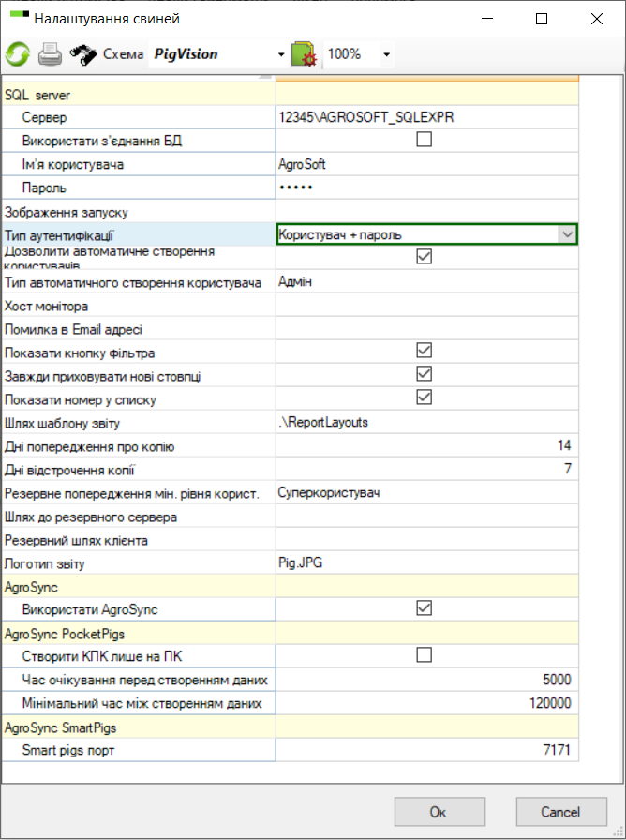Image resolution: width=626 pixels, height=840 pixels.
Task: Minimize the settings window
Action: pyautogui.click(x=486, y=19)
